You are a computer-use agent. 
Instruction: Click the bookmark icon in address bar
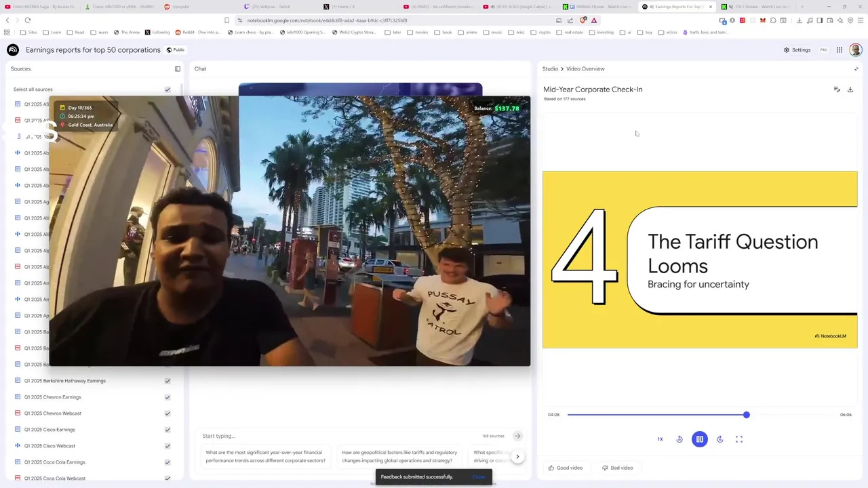click(226, 20)
